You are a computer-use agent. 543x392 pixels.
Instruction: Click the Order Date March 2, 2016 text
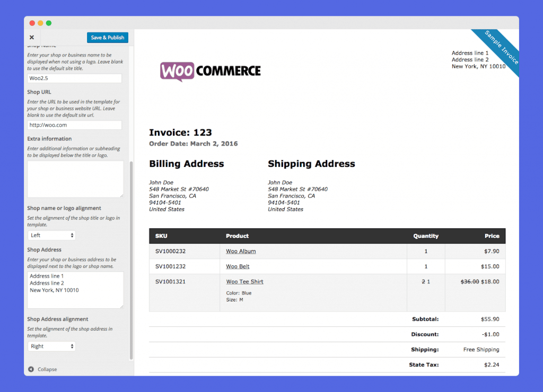pos(193,144)
